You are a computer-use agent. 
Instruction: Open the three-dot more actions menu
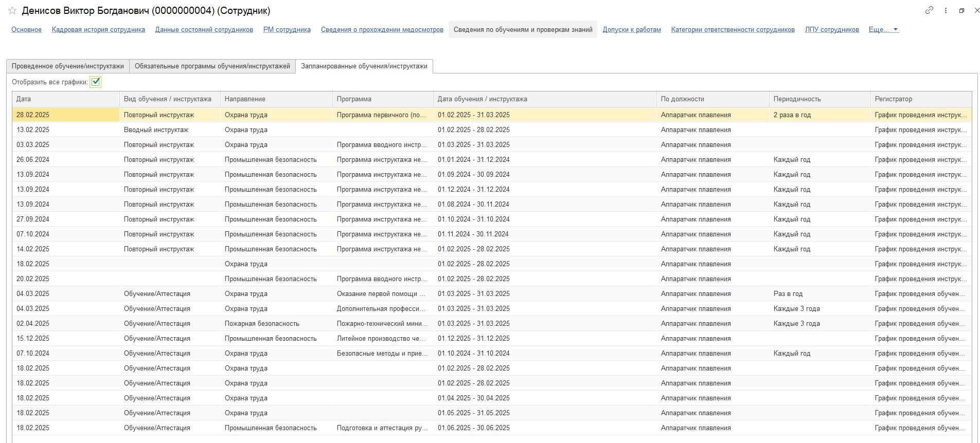point(946,10)
